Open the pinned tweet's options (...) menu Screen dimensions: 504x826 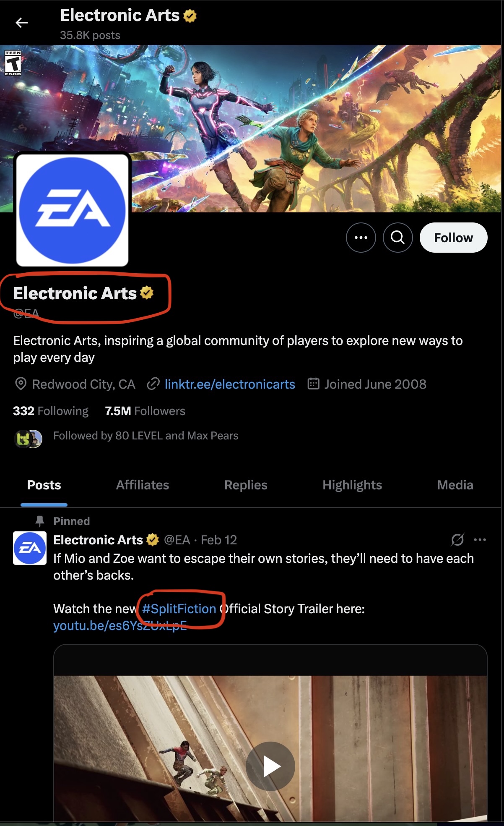pyautogui.click(x=481, y=540)
